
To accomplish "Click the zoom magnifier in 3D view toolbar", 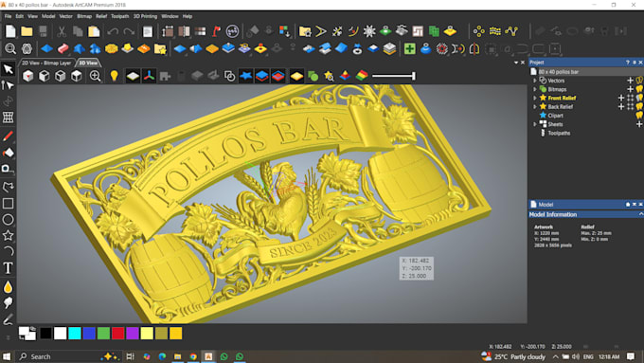I will (x=95, y=76).
